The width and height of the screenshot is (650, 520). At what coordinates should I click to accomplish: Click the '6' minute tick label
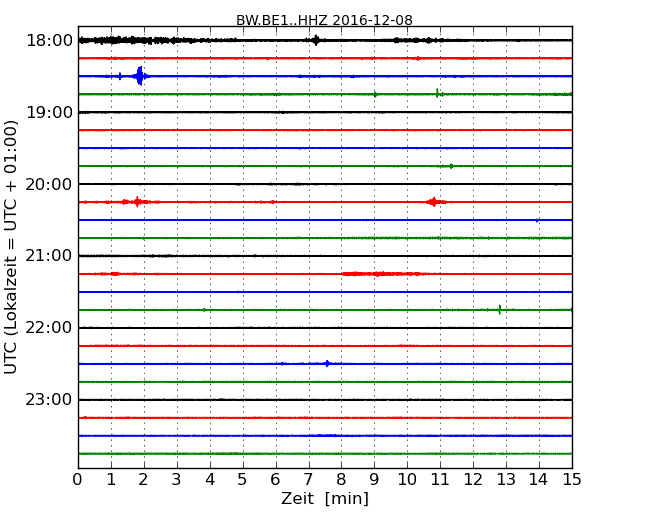pos(275,480)
